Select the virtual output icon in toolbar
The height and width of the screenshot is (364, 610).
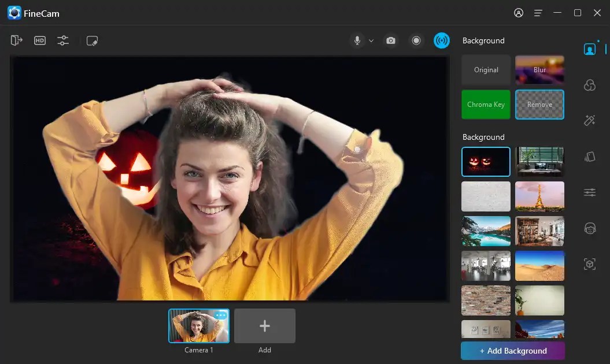[16, 40]
